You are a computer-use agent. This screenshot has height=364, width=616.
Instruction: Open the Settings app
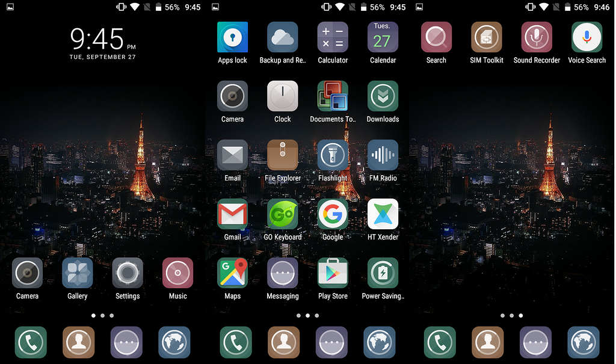coord(128,273)
